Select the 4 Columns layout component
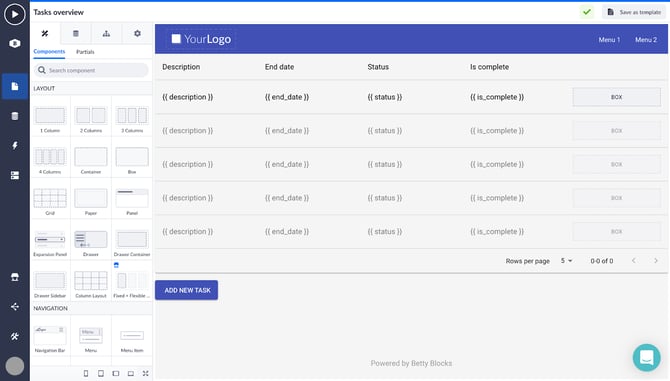Screen dimensions: 670x381 pyautogui.click(x=50, y=160)
